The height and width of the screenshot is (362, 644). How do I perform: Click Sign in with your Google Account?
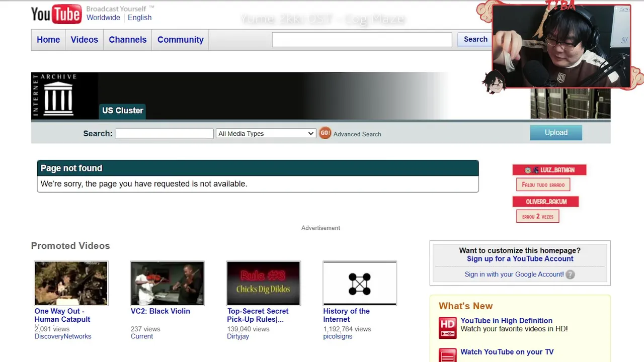coord(514,275)
